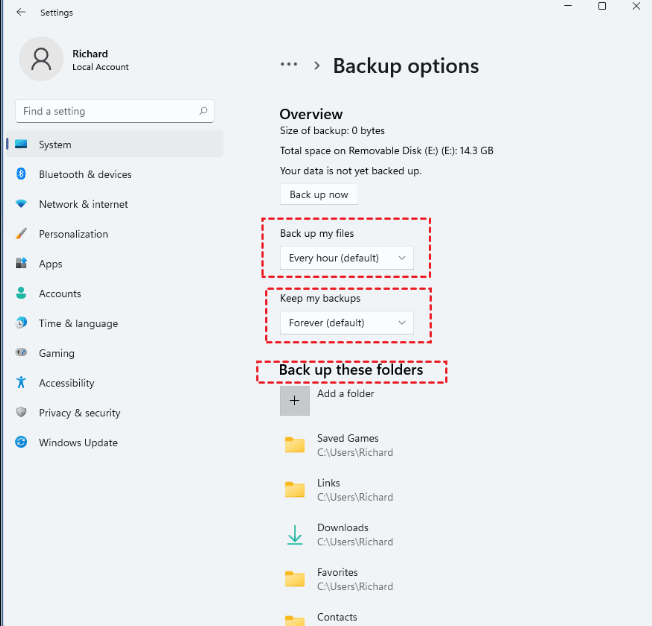Click the plus icon to add folder
This screenshot has height=626, width=652.
295,401
